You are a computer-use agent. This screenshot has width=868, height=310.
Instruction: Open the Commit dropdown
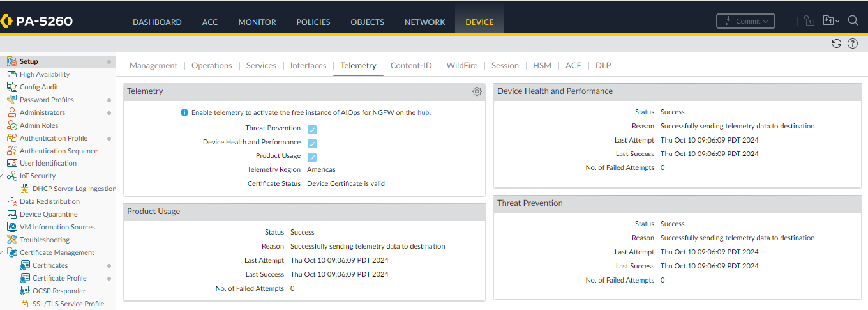745,21
